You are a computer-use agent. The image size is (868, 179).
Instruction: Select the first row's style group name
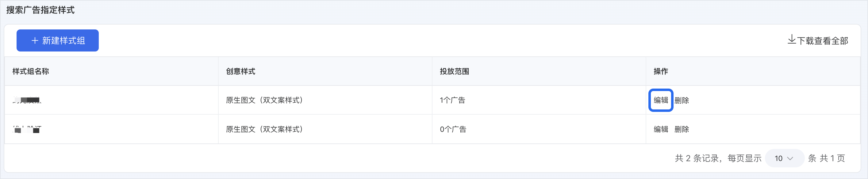[27, 100]
